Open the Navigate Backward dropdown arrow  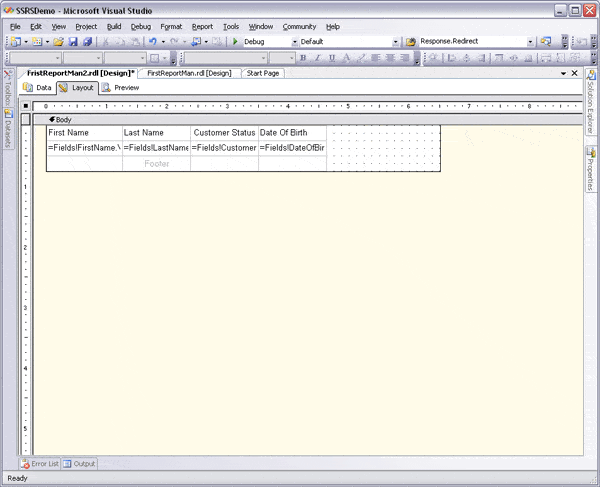tap(206, 42)
